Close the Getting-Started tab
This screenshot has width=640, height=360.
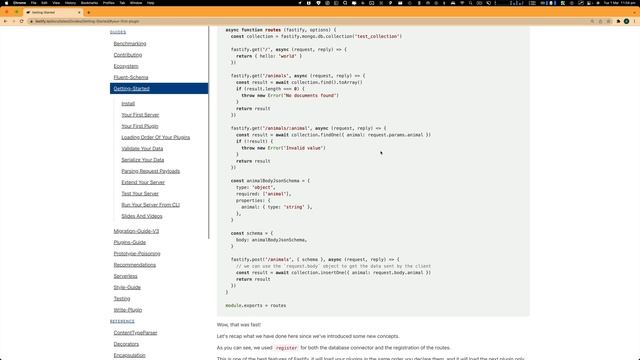tap(79, 12)
